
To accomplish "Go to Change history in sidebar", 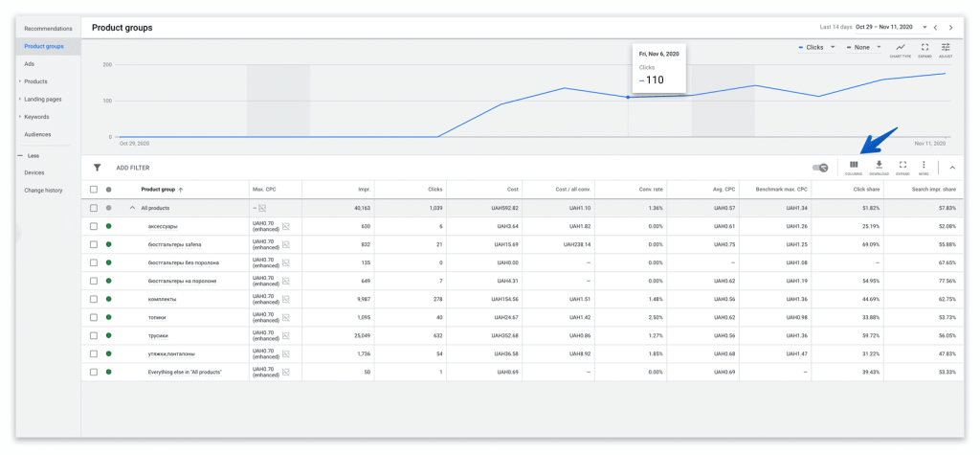I will pos(43,191).
